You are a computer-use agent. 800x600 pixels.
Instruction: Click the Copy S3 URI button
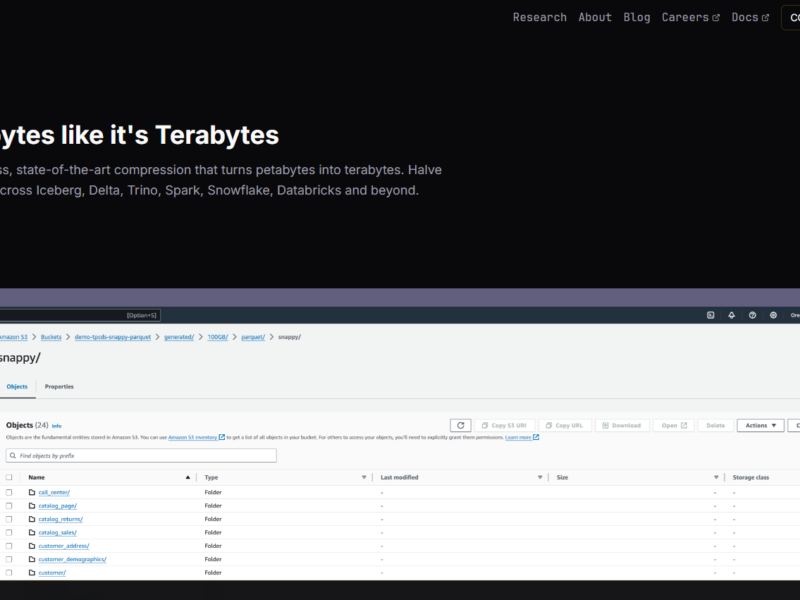click(504, 425)
